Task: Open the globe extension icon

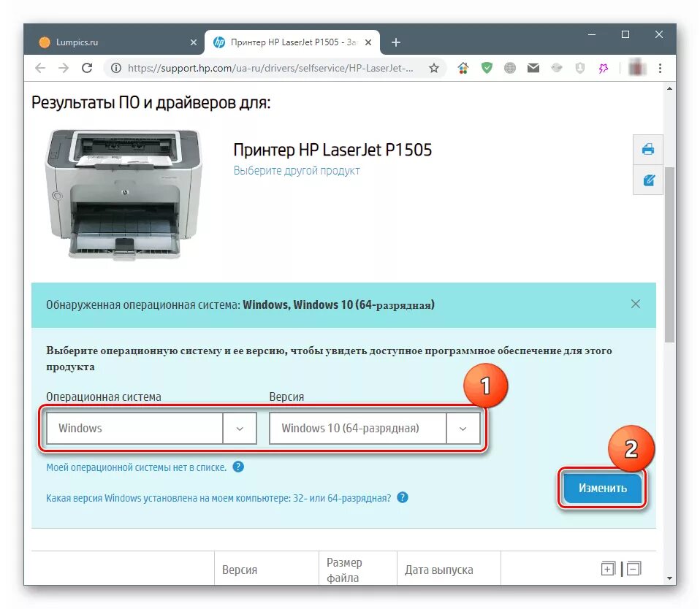Action: (510, 68)
